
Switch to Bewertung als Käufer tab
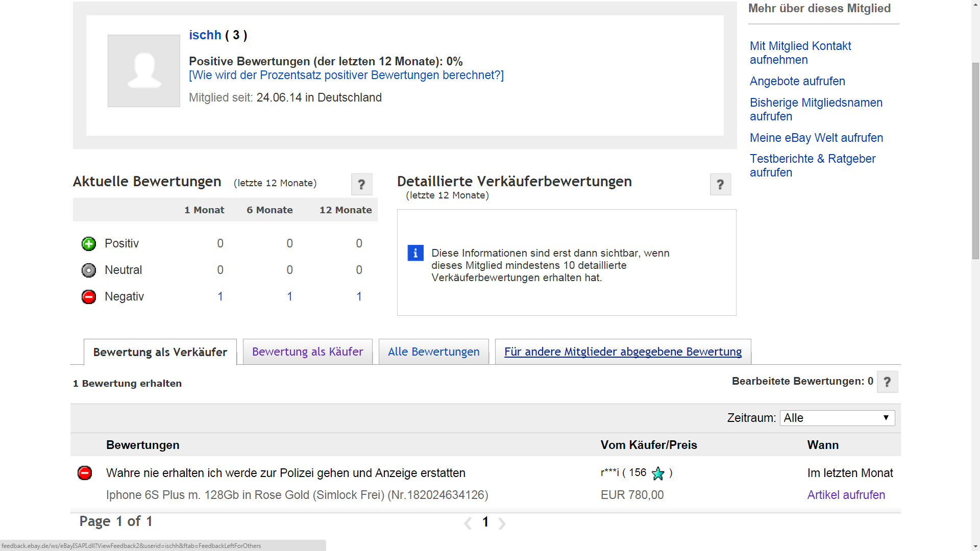[x=307, y=352]
